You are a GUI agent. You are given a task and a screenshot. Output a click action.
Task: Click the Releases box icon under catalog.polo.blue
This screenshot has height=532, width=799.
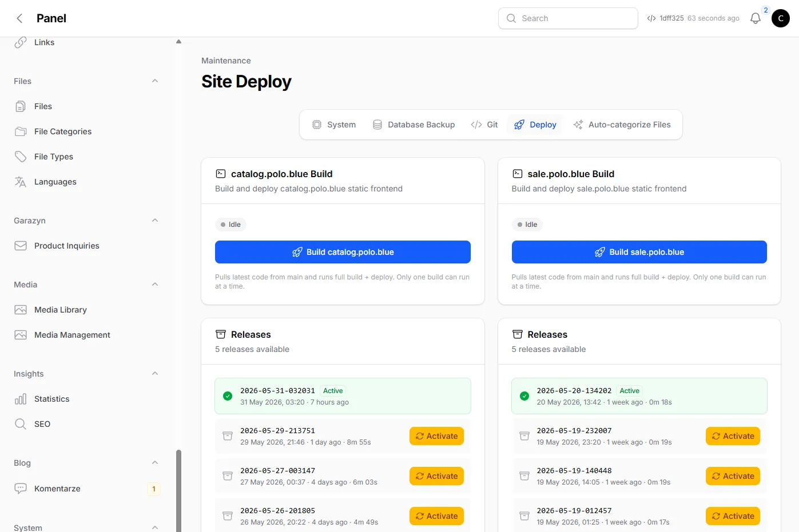[x=221, y=334]
